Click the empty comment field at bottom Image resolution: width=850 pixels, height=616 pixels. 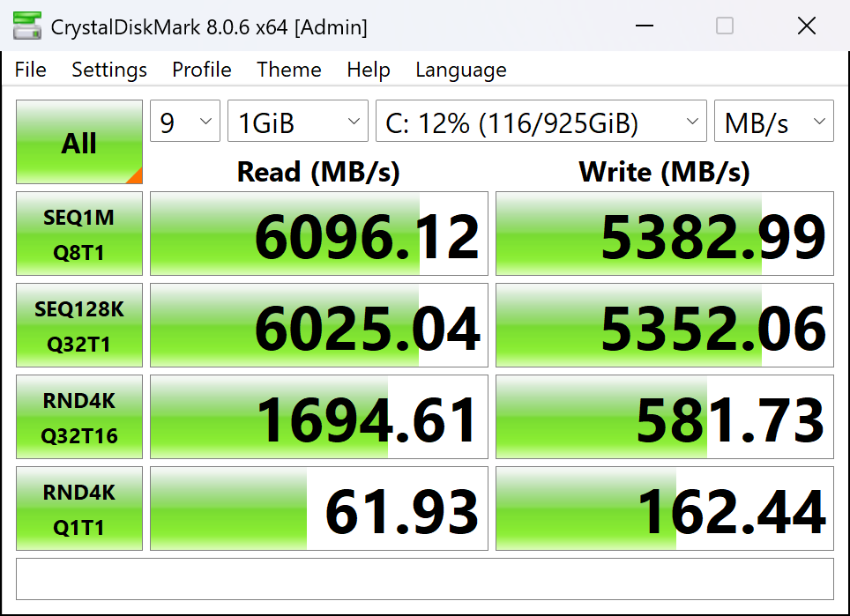425,579
